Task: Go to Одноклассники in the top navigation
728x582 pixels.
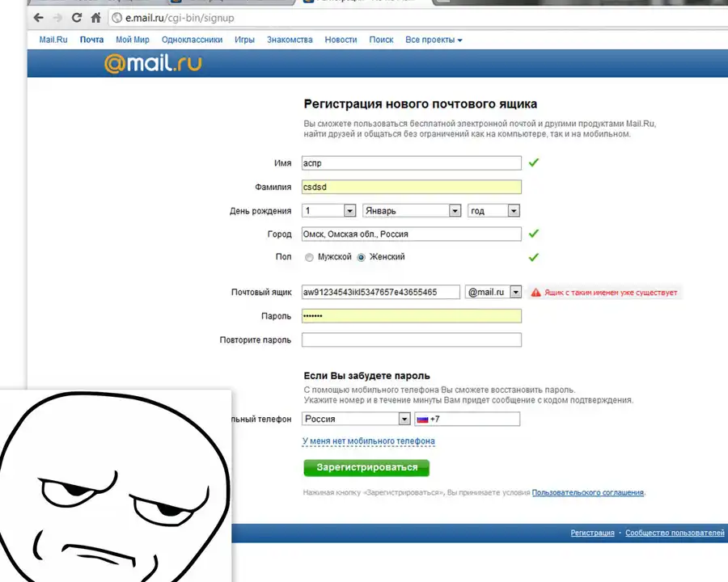Action: point(192,40)
